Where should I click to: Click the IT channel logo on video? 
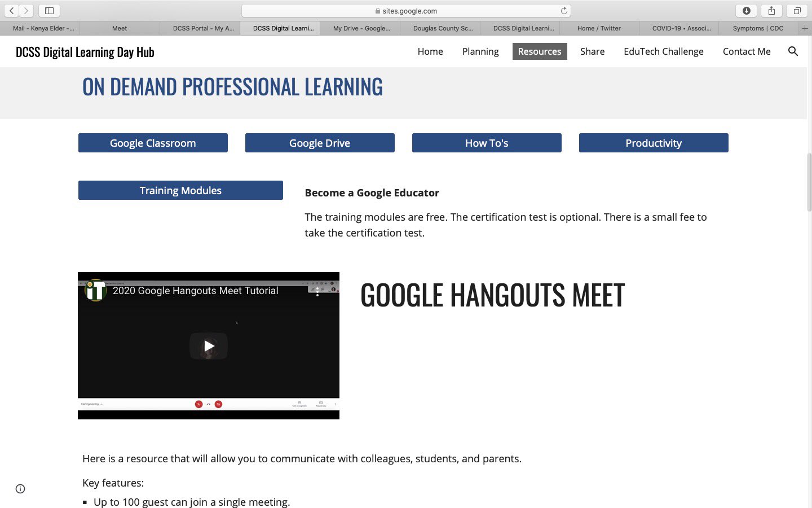point(96,290)
